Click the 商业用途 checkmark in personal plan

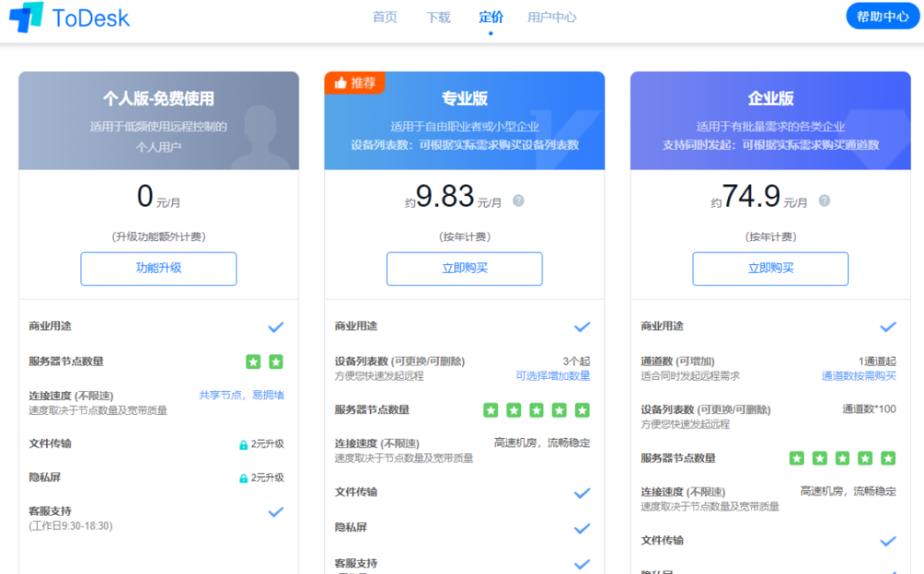pyautogui.click(x=275, y=327)
